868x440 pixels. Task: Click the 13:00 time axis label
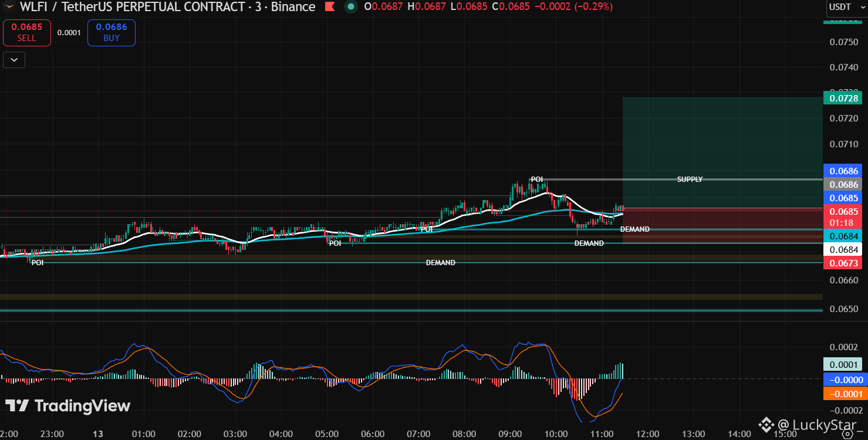click(x=693, y=434)
